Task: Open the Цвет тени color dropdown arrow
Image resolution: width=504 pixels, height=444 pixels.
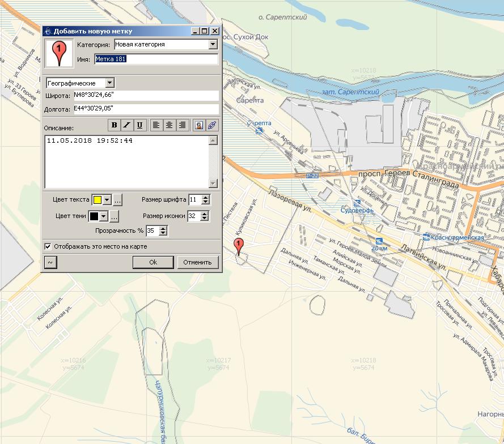Action: (x=104, y=216)
